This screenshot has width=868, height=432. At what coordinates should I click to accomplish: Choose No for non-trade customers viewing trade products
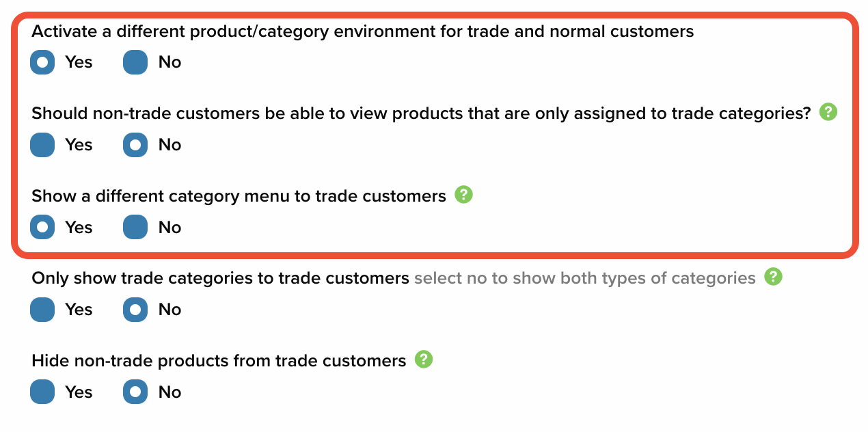[x=135, y=145]
